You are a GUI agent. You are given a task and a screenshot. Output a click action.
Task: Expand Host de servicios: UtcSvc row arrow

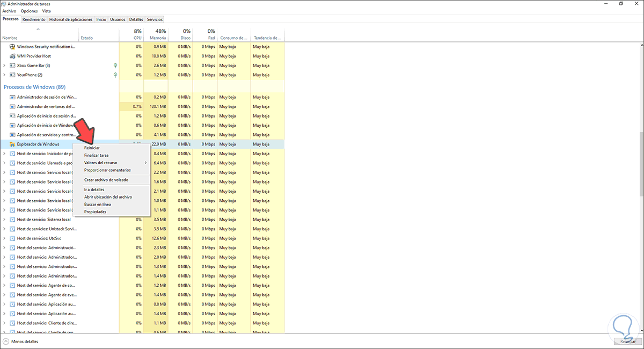[4, 238]
